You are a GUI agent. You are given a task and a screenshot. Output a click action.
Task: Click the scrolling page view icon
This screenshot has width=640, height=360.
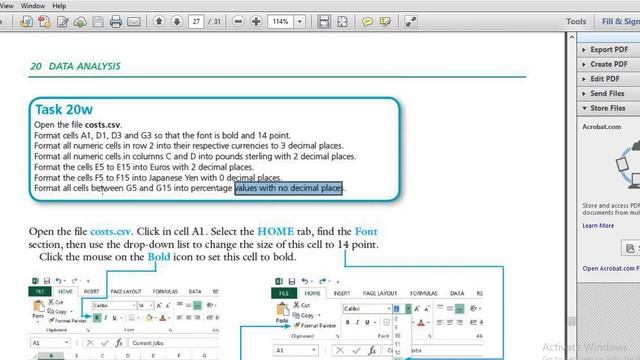(324, 22)
